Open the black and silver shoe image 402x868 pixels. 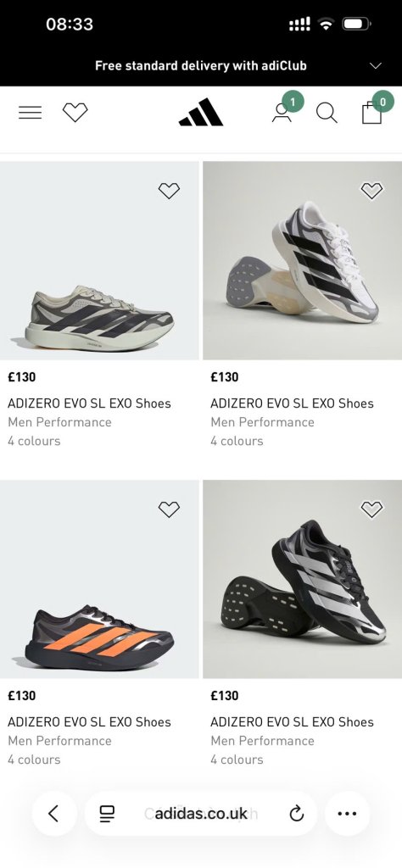(302, 579)
